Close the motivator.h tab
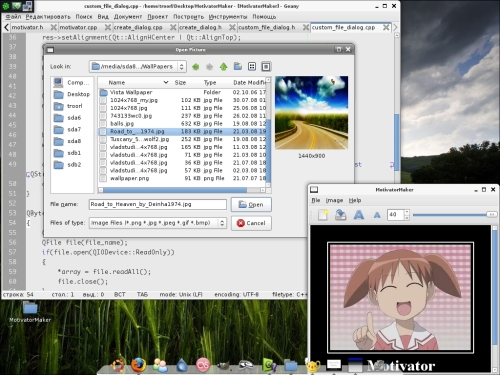 tap(53, 27)
